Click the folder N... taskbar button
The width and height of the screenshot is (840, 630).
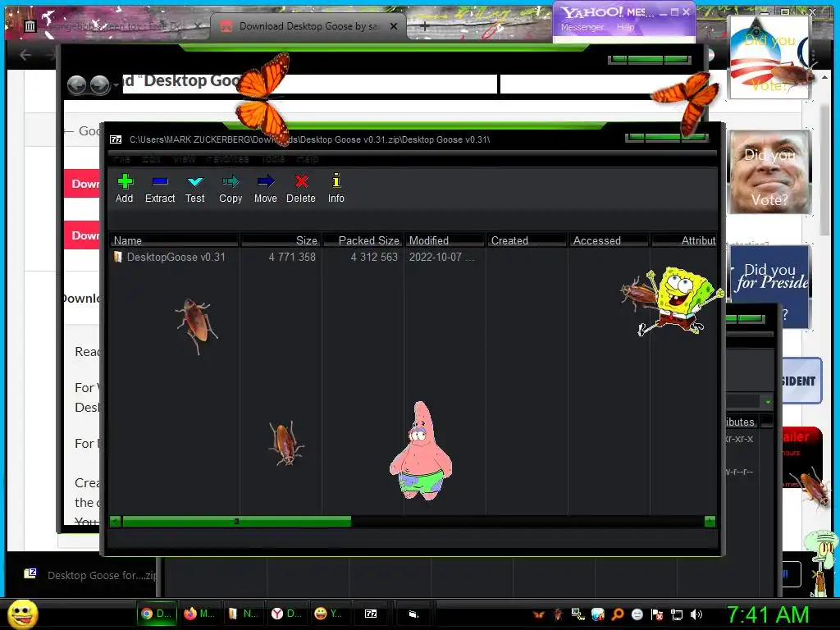(x=243, y=614)
